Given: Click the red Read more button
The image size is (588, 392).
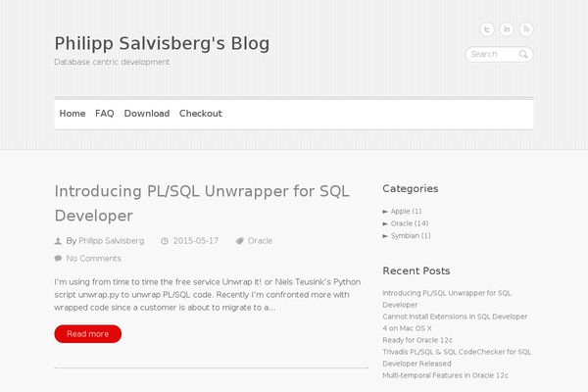Looking at the screenshot, I should coord(88,334).
